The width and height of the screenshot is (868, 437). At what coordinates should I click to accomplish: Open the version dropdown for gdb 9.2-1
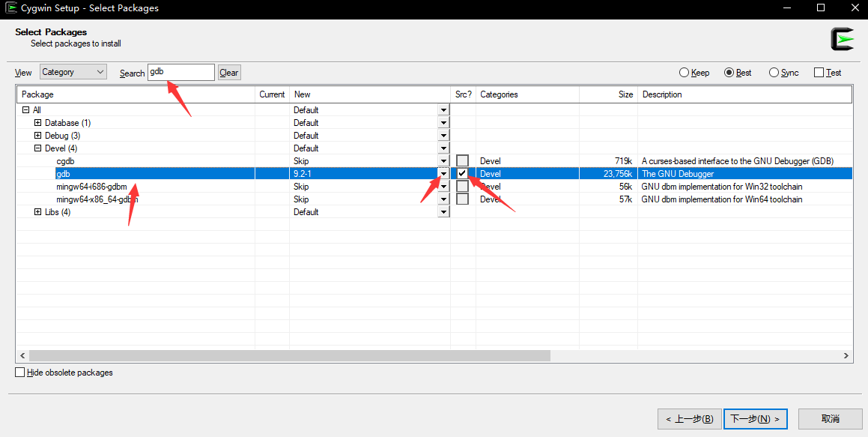coord(443,173)
